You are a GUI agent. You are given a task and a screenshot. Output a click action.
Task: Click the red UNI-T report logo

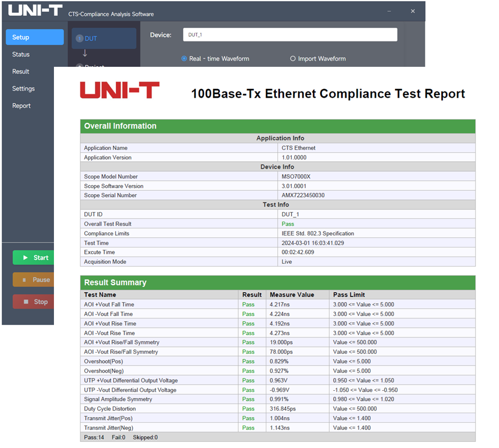pyautogui.click(x=120, y=90)
